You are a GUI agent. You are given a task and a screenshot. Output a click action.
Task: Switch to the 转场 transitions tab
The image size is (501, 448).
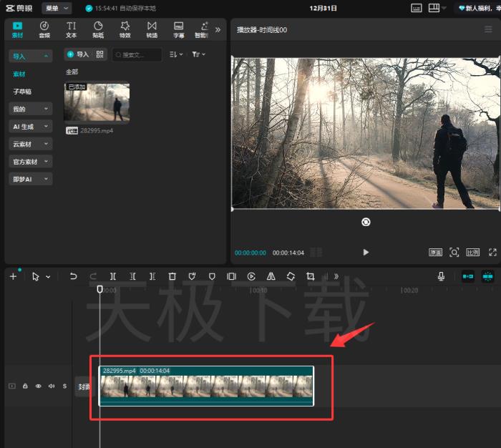(x=152, y=29)
